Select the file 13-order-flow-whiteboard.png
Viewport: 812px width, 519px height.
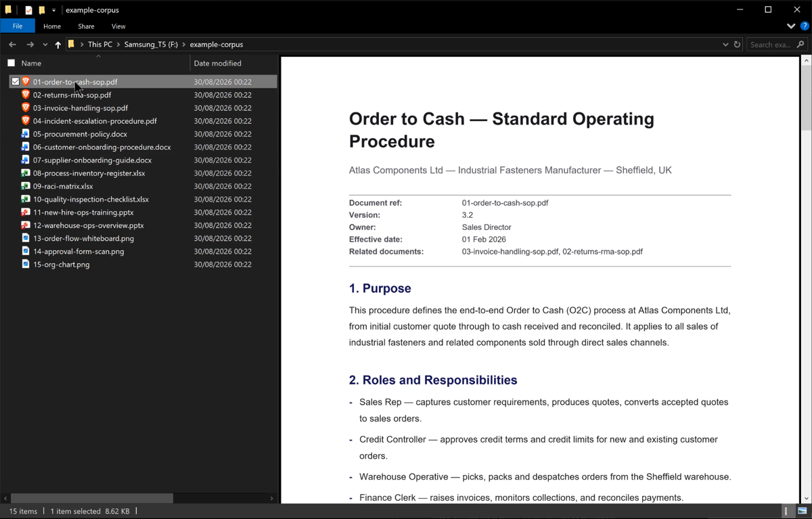click(x=83, y=238)
